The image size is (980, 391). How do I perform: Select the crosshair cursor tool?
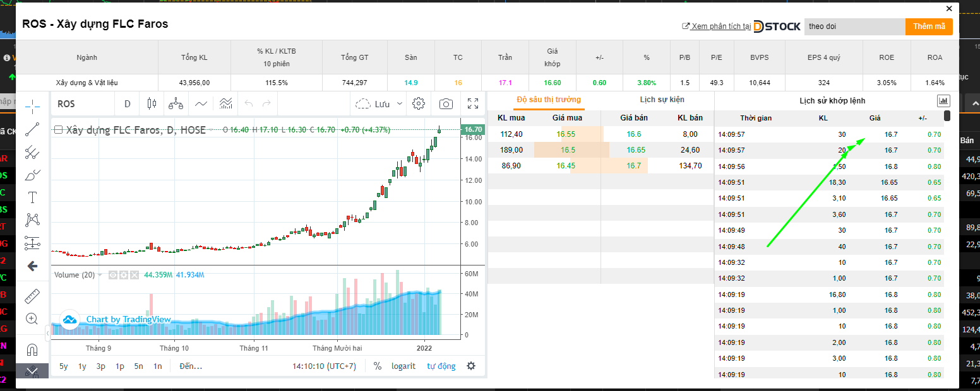[x=32, y=106]
